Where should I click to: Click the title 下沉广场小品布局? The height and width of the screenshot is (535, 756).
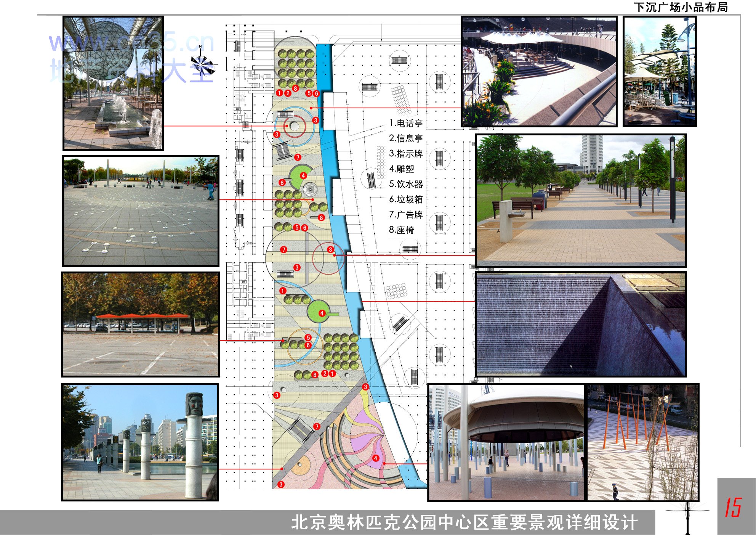click(x=681, y=7)
